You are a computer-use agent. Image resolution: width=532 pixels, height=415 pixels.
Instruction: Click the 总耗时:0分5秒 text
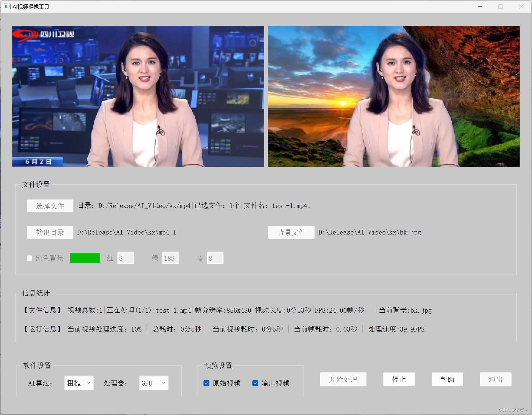click(177, 329)
